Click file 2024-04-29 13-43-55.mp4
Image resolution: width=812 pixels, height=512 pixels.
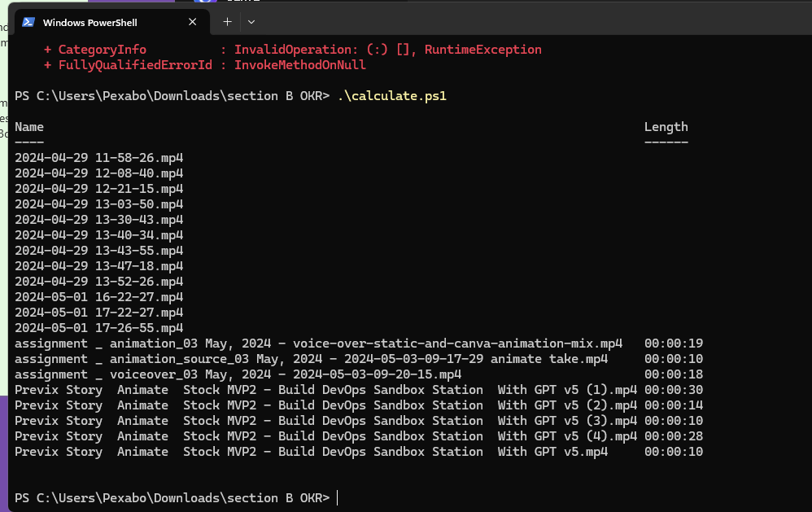[x=99, y=251]
